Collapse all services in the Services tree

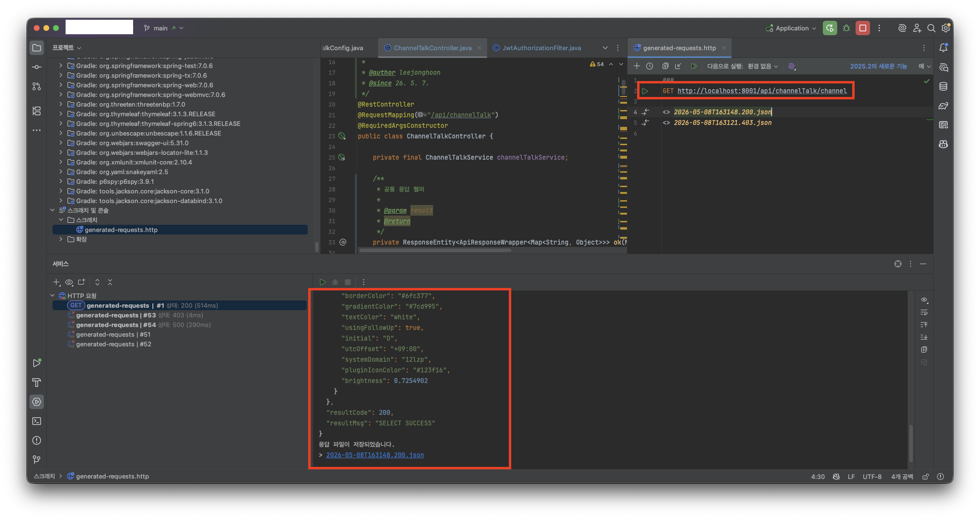(110, 282)
